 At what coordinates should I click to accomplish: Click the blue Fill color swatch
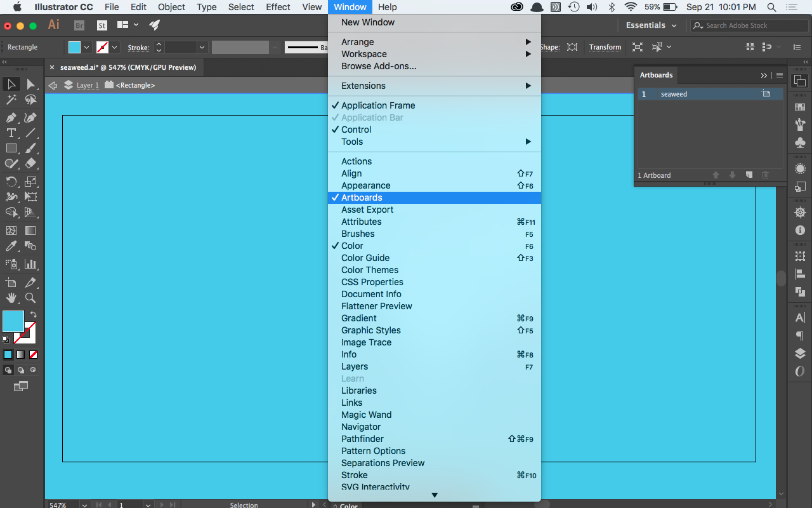13,321
